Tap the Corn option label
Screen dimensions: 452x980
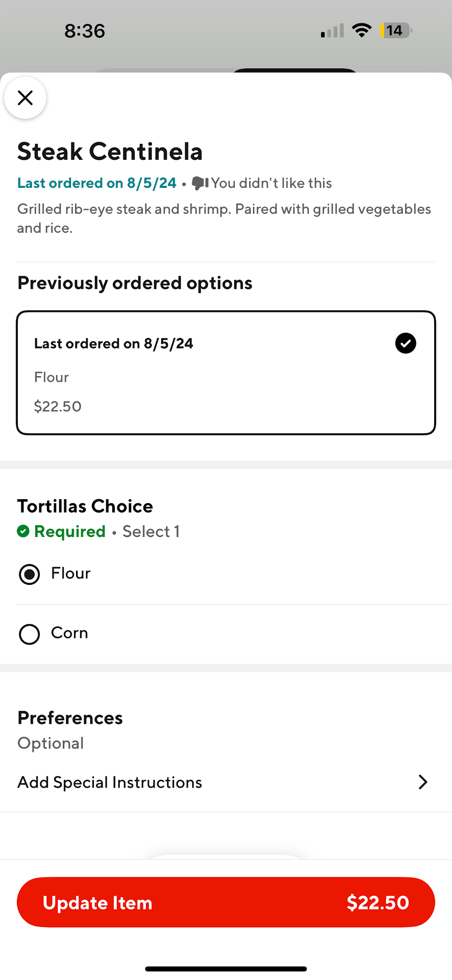pos(69,633)
